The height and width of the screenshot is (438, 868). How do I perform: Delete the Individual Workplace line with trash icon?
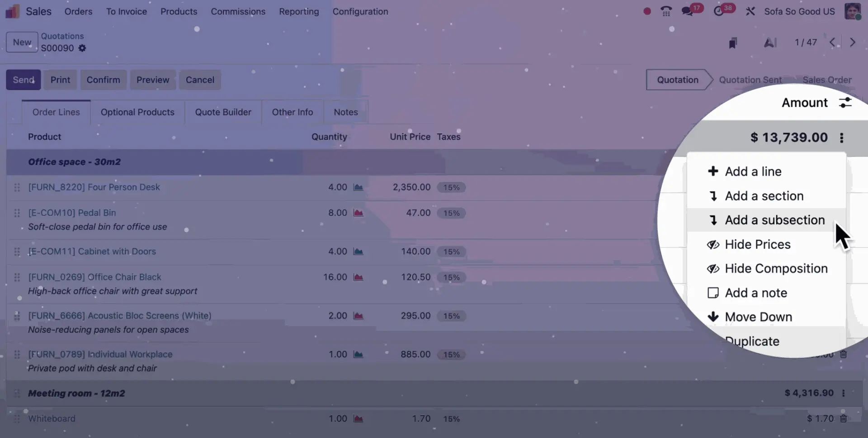(x=843, y=354)
